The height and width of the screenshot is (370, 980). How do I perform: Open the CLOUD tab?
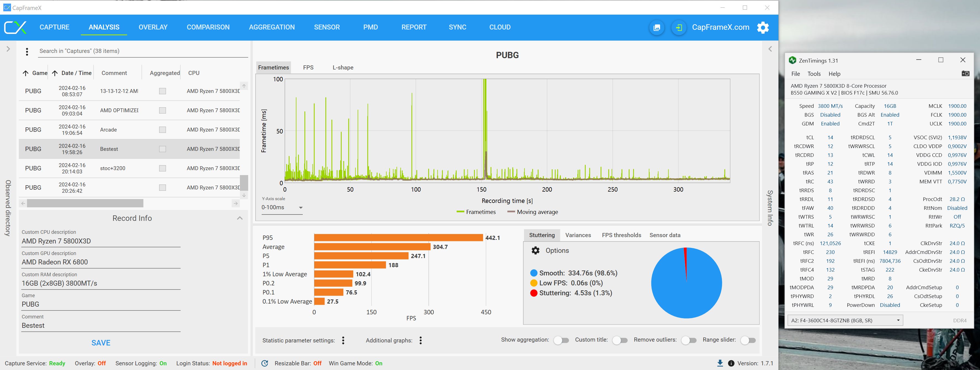(x=500, y=27)
